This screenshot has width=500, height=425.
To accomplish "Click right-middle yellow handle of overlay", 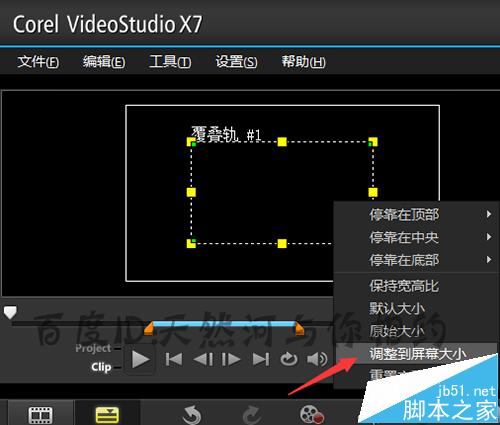I will (x=373, y=192).
